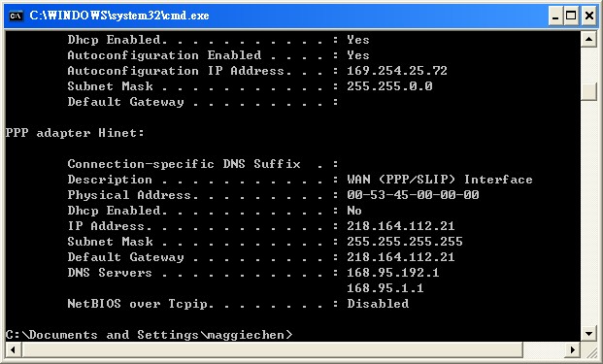
Task: Click the vertical scrollbar up arrow
Action: pos(588,39)
